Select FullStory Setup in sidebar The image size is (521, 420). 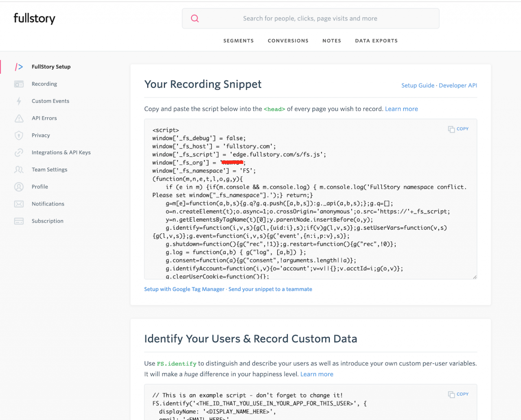pos(51,67)
